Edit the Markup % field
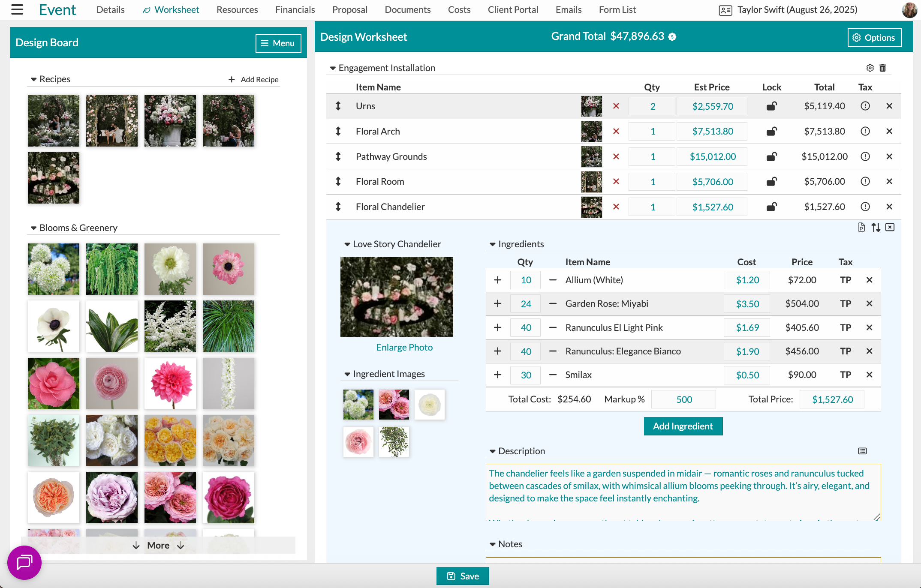This screenshot has width=921, height=588. pyautogui.click(x=684, y=399)
